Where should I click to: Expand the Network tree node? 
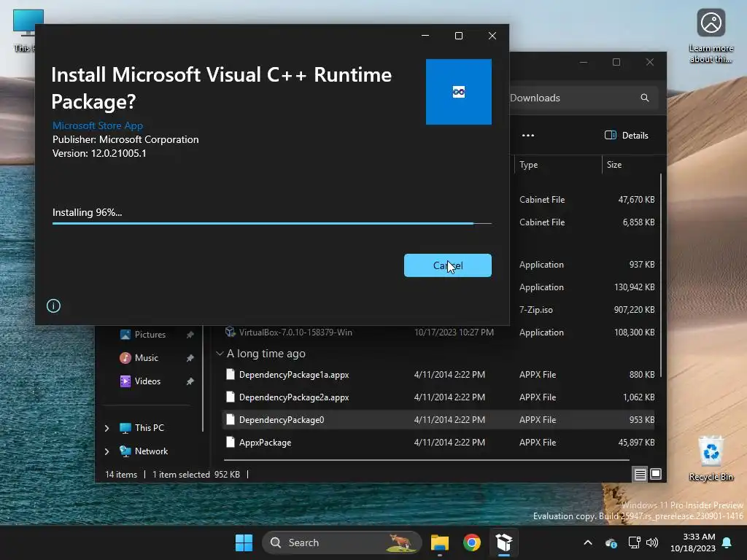tap(107, 451)
